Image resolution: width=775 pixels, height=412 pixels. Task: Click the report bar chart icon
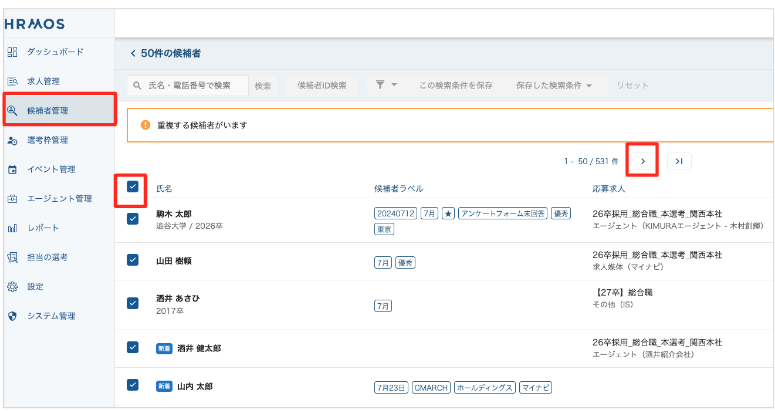tap(13, 228)
